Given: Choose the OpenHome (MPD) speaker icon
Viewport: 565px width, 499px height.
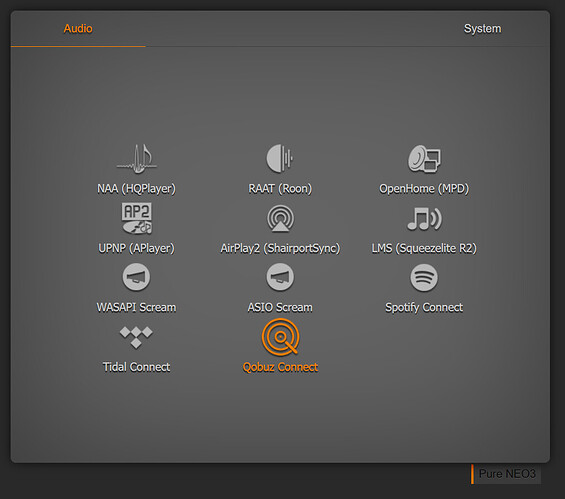Looking at the screenshot, I should tap(424, 159).
